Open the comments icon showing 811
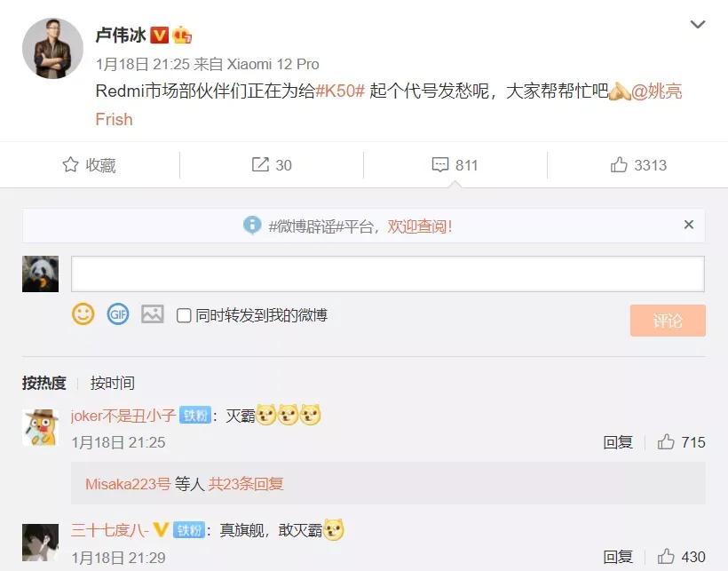728x571 pixels. [x=440, y=165]
